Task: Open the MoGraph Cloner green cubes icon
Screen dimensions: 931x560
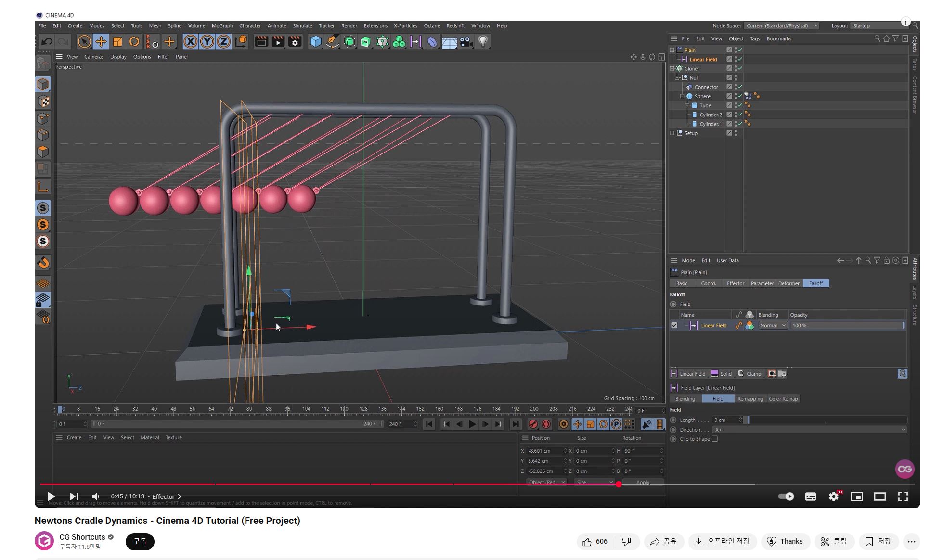Action: click(399, 42)
